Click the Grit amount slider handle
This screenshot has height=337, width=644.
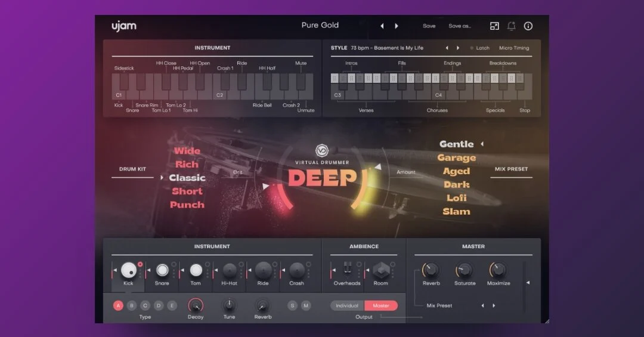click(266, 186)
